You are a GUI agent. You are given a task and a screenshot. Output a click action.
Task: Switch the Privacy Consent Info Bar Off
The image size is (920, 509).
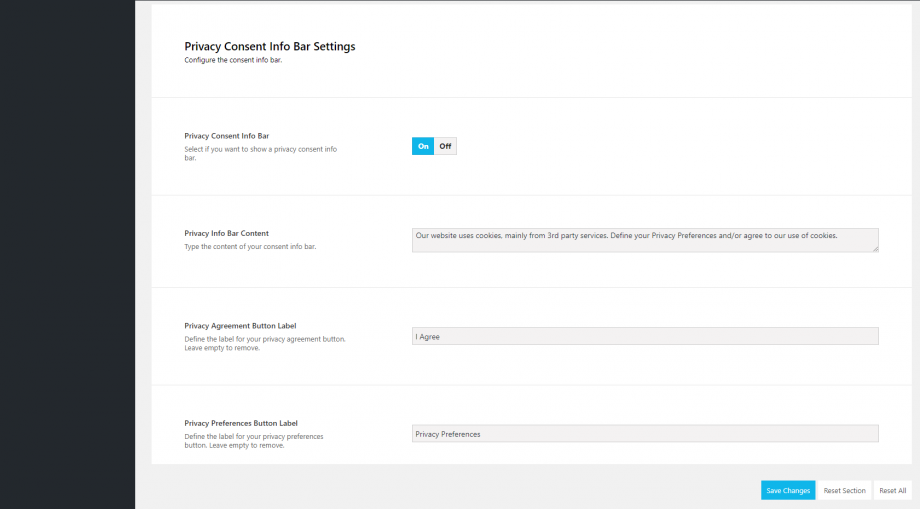coord(445,146)
